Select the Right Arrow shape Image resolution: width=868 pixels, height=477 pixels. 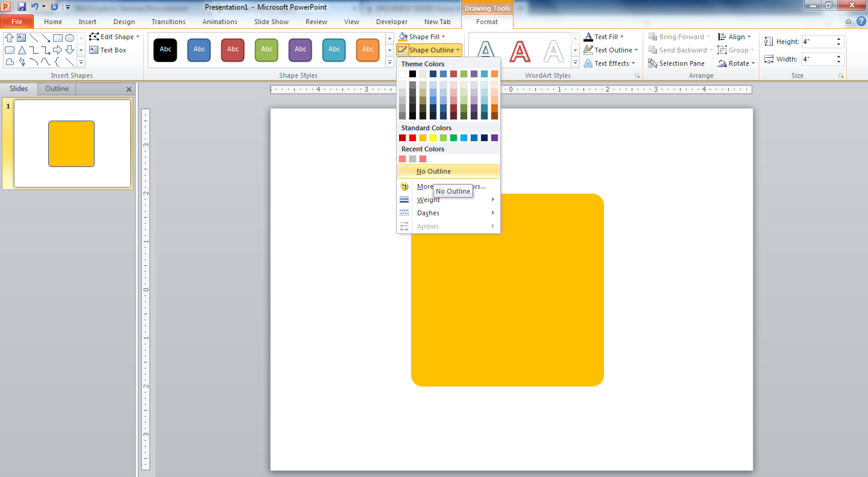click(57, 50)
